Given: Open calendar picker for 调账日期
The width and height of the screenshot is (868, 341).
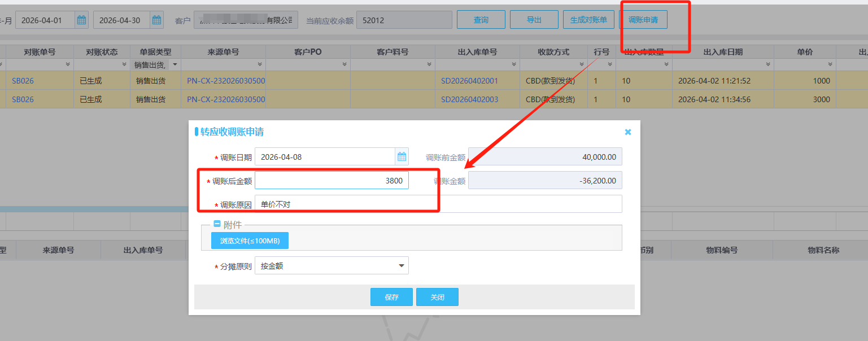Looking at the screenshot, I should click(402, 156).
